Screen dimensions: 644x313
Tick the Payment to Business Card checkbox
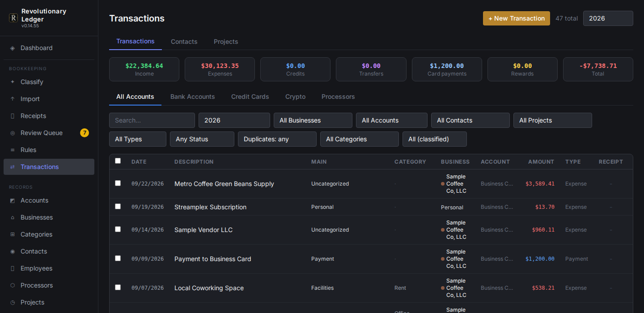[x=118, y=258]
